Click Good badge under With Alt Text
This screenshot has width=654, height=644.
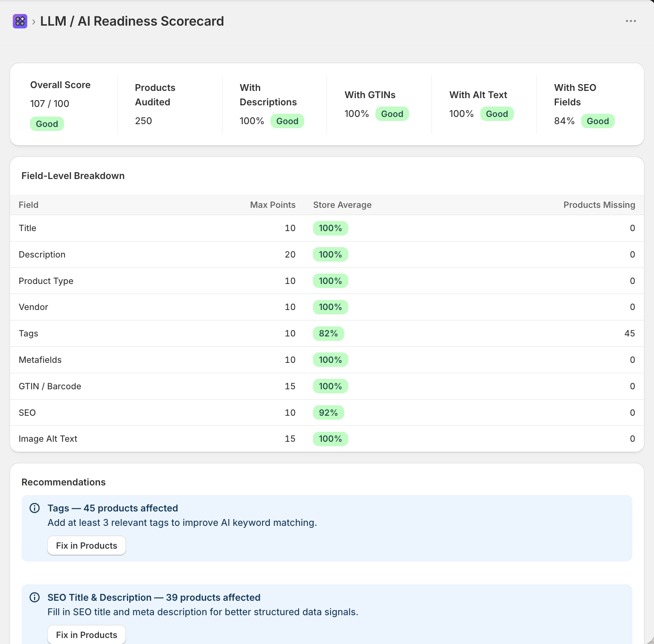(x=497, y=114)
